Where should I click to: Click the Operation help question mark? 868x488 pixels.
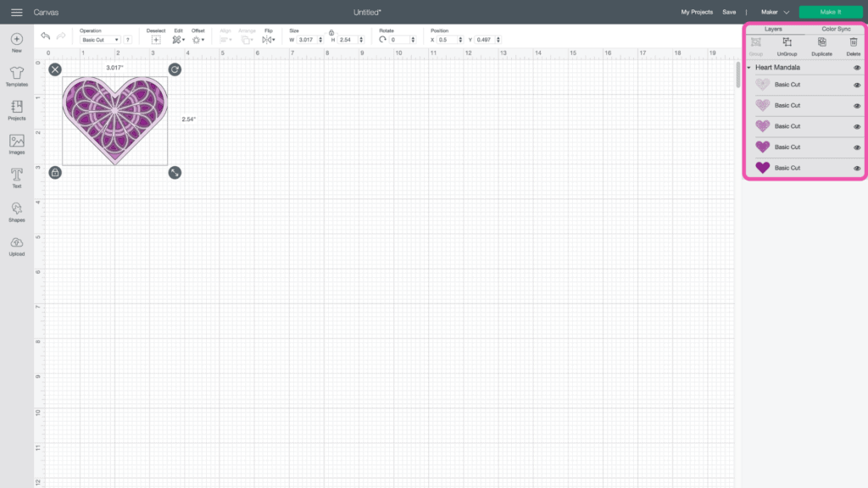(x=128, y=40)
